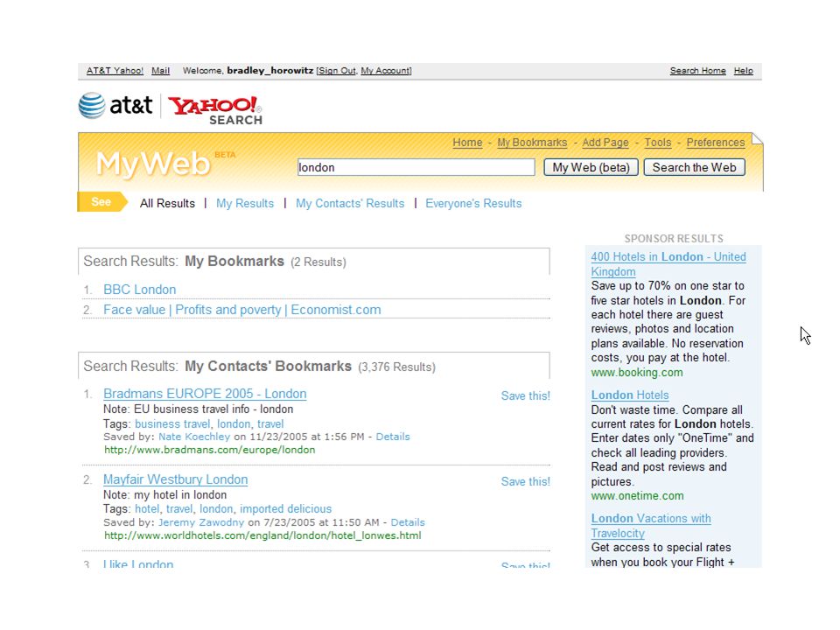Switch to Everyone's Results tab
This screenshot has height=630, width=840.
[473, 204]
